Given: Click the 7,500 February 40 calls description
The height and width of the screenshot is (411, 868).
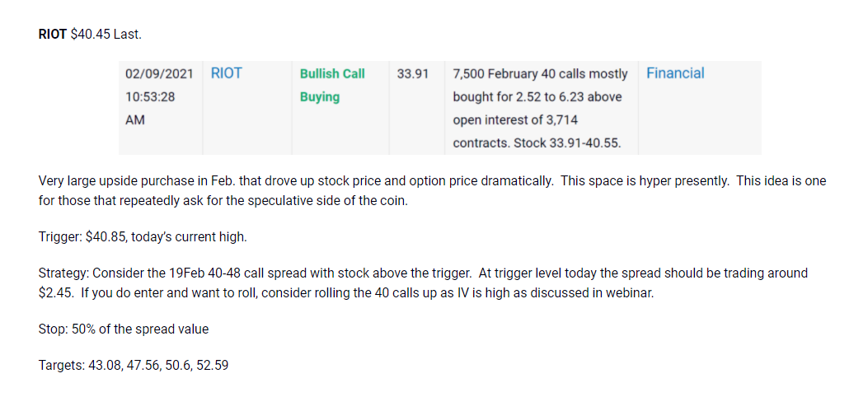Looking at the screenshot, I should click(540, 109).
